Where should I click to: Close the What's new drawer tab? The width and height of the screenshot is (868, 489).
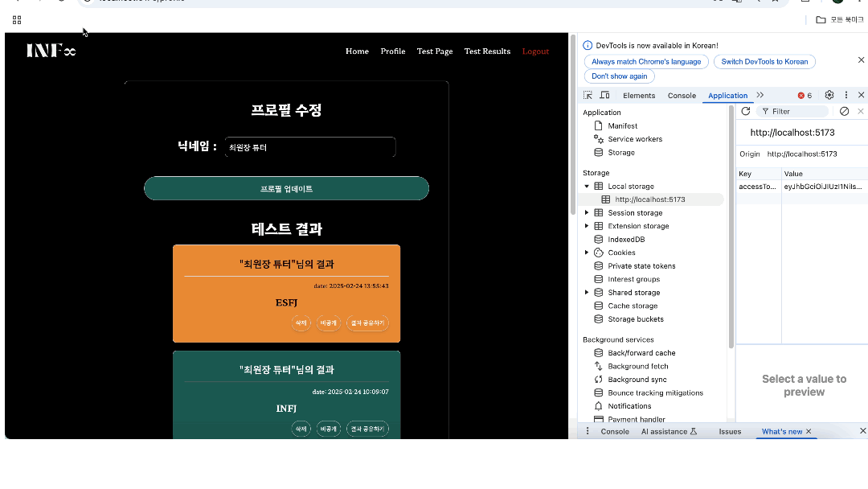(809, 431)
